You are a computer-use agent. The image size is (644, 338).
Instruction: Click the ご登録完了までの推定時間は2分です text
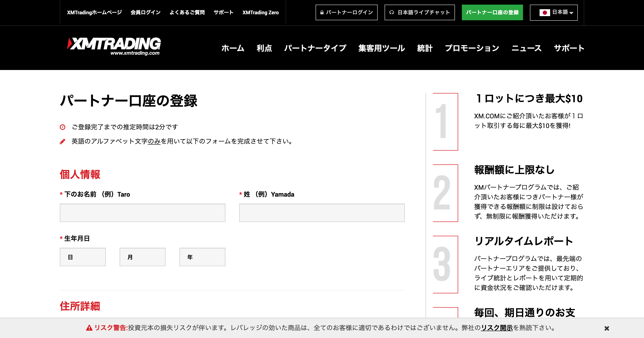[x=125, y=127]
